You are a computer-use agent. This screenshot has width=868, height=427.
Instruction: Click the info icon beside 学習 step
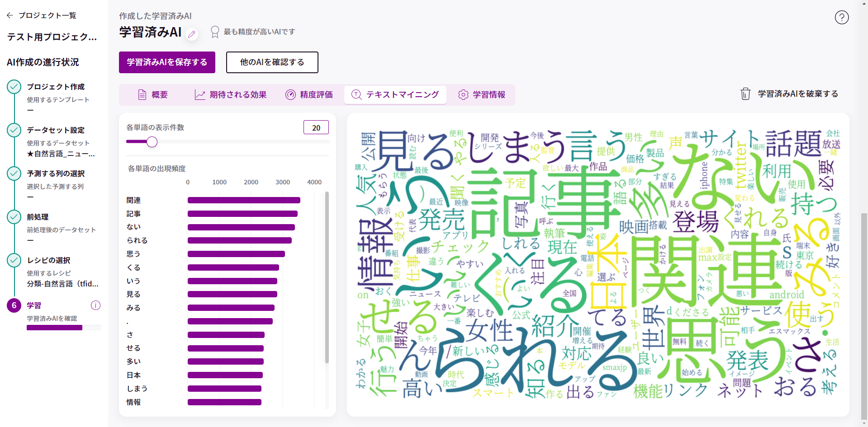tap(95, 305)
